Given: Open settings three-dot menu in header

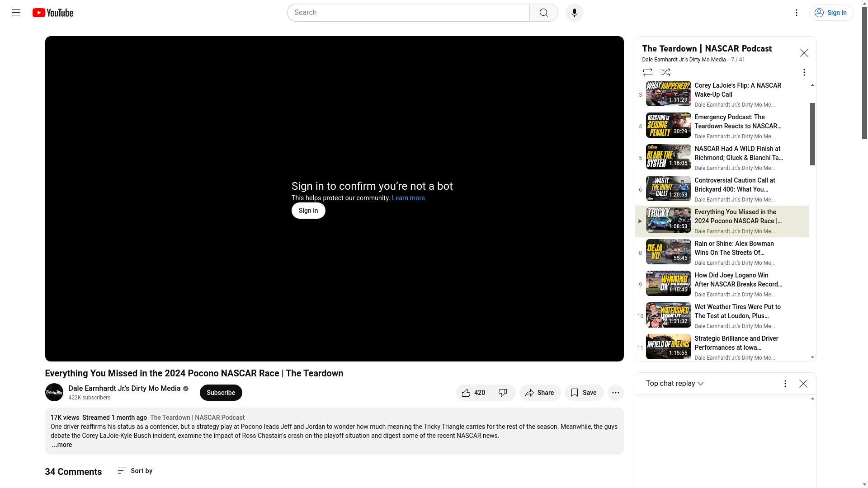Looking at the screenshot, I should [x=797, y=13].
